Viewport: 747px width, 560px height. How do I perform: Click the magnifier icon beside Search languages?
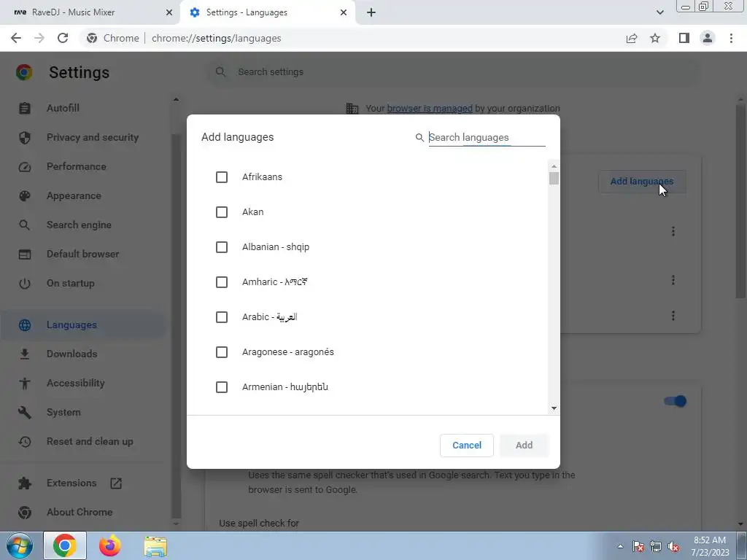pos(419,138)
